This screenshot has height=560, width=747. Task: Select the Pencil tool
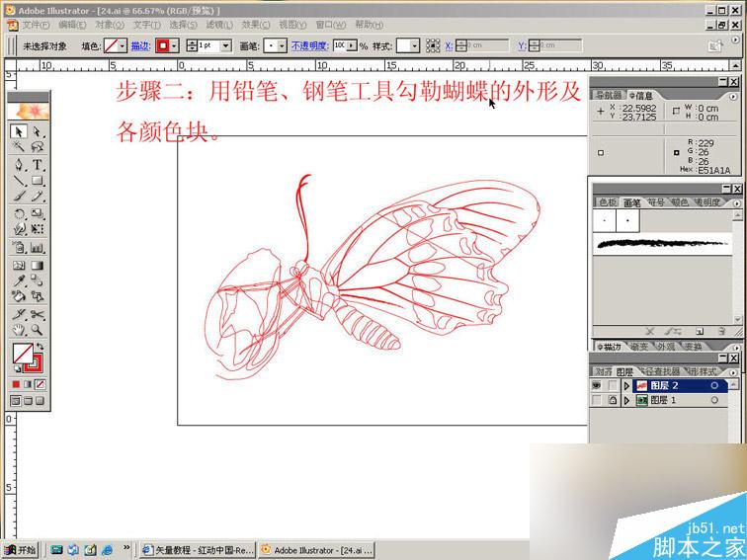tap(38, 196)
